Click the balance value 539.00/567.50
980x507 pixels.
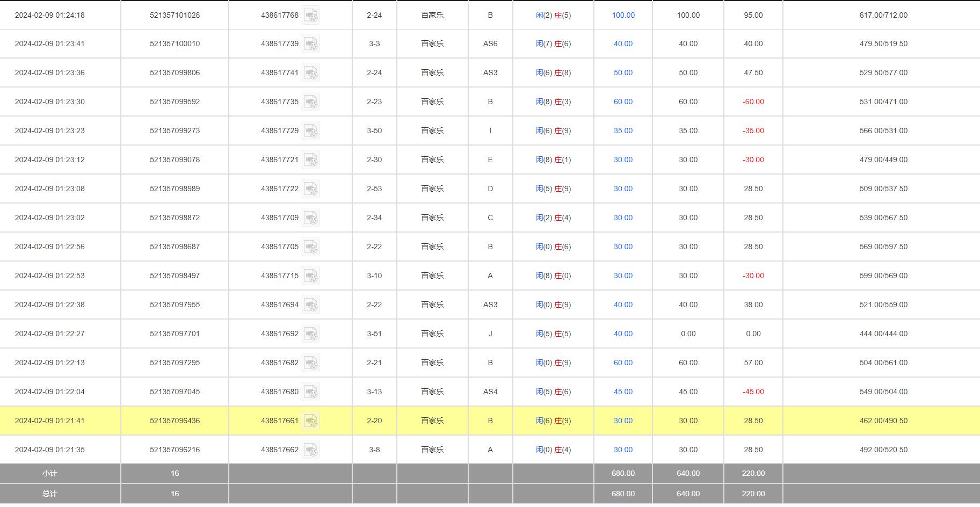tap(883, 218)
